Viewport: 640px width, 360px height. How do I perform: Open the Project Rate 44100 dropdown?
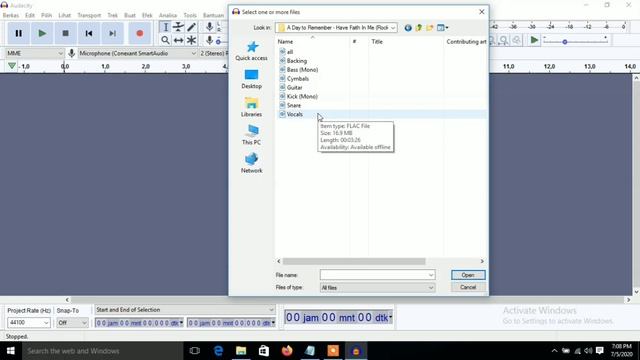click(x=29, y=322)
